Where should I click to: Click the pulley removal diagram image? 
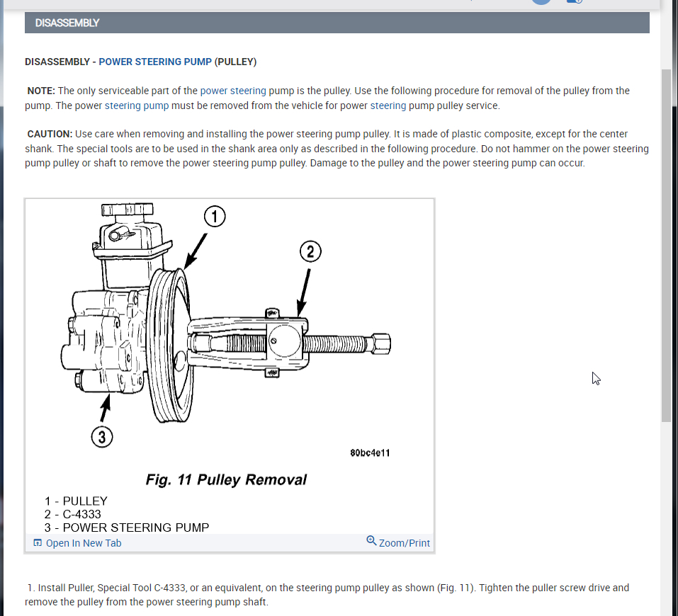229,366
